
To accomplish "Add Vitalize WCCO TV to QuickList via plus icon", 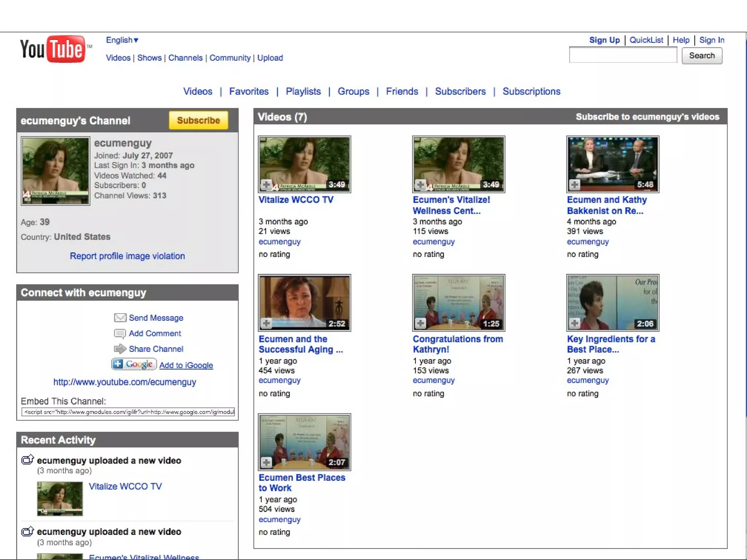I will click(266, 185).
